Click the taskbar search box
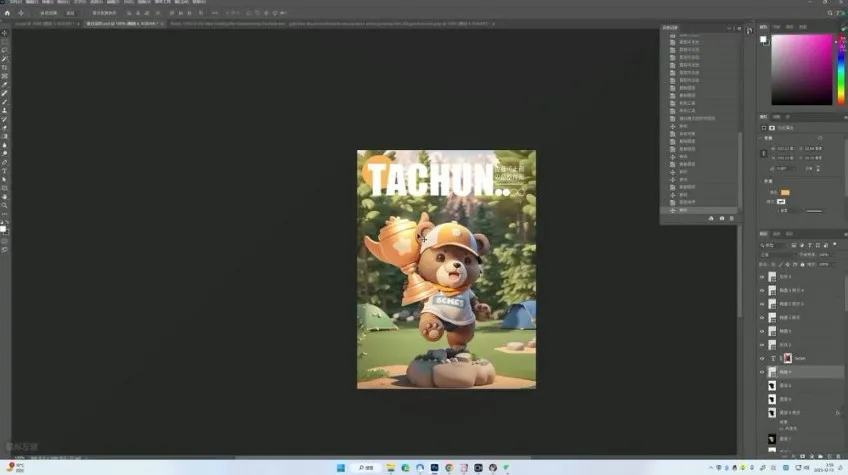The image size is (848, 475). click(367, 467)
